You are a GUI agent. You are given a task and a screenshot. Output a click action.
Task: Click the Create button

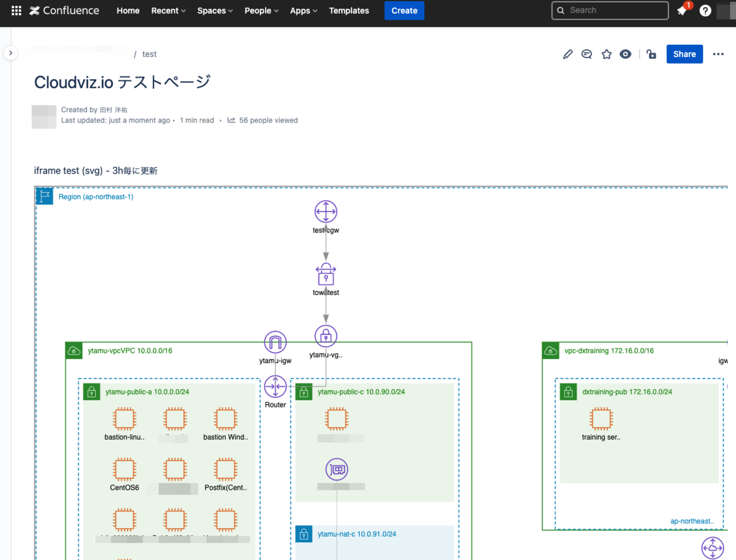click(404, 10)
